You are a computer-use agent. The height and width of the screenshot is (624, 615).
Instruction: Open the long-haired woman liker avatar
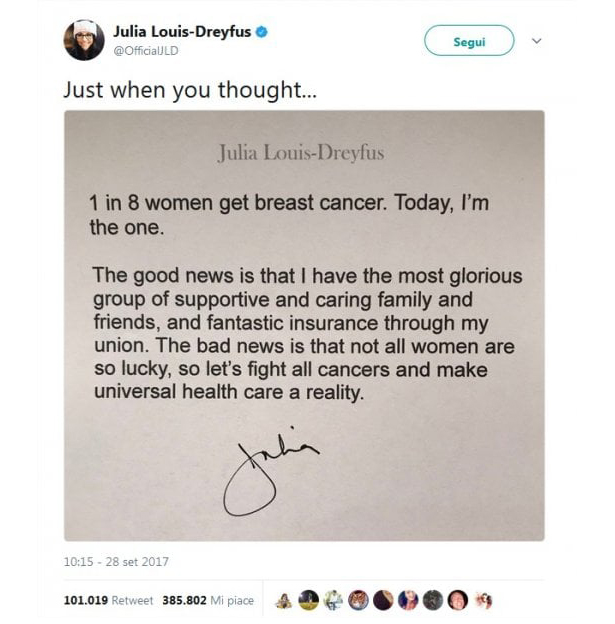pos(408,600)
